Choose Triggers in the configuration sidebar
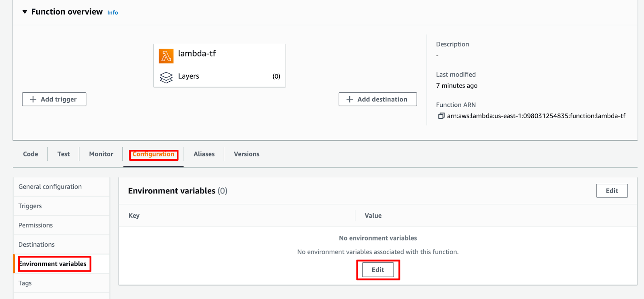Screen dimensions: 644x299 click(x=62, y=206)
